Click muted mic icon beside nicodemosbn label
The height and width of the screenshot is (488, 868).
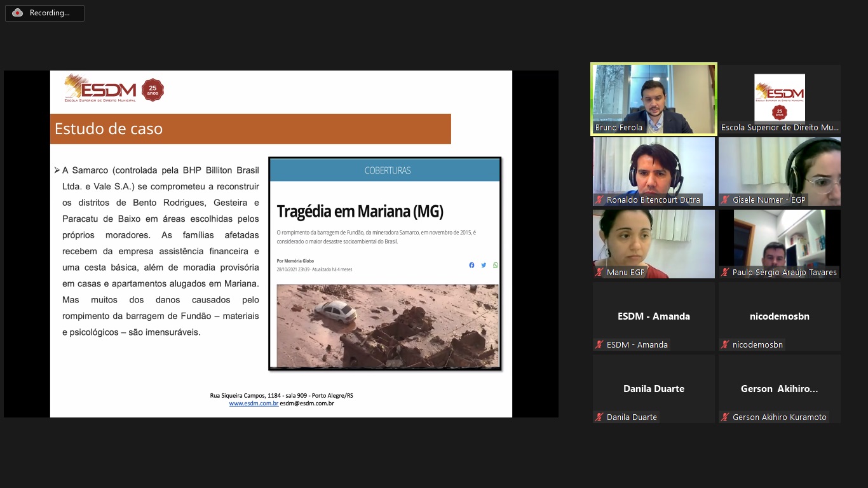pyautogui.click(x=725, y=344)
